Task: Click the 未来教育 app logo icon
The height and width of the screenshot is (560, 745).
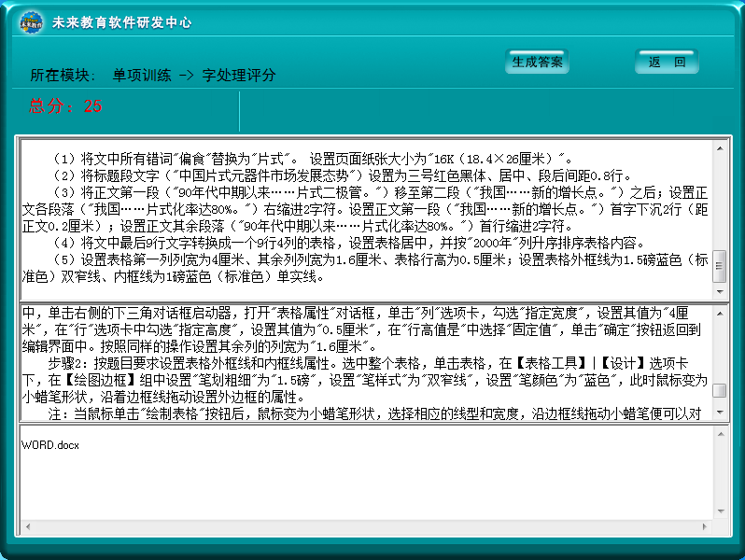Action: tap(32, 22)
